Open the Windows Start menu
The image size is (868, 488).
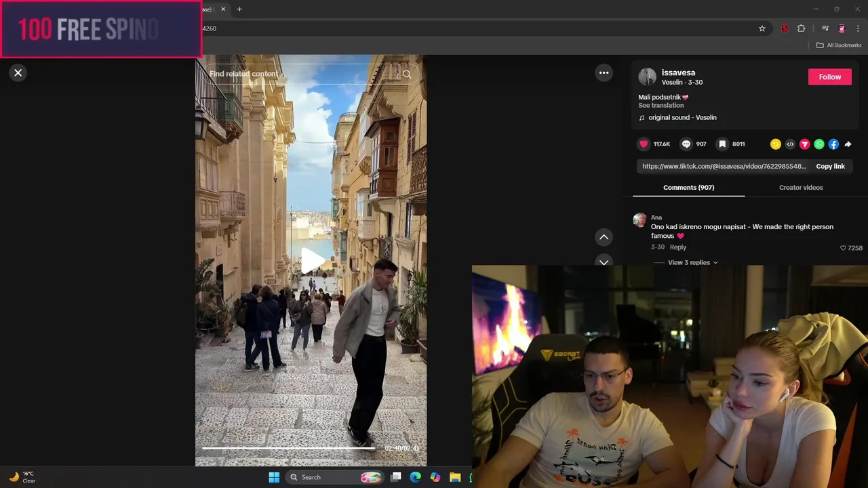[x=274, y=477]
